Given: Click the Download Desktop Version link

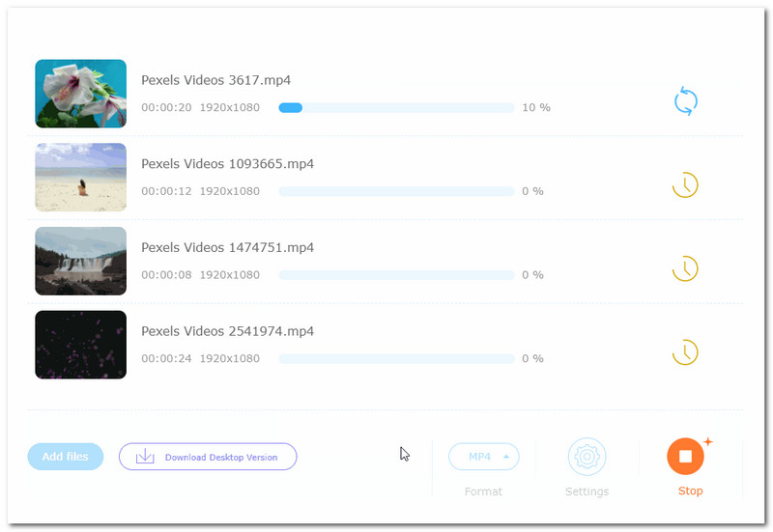Looking at the screenshot, I should pyautogui.click(x=221, y=458).
